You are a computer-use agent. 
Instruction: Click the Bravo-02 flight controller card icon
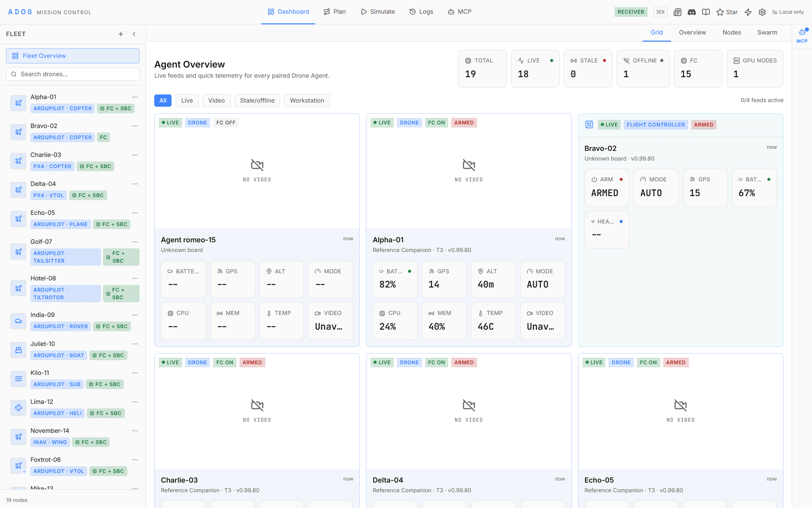(x=589, y=124)
